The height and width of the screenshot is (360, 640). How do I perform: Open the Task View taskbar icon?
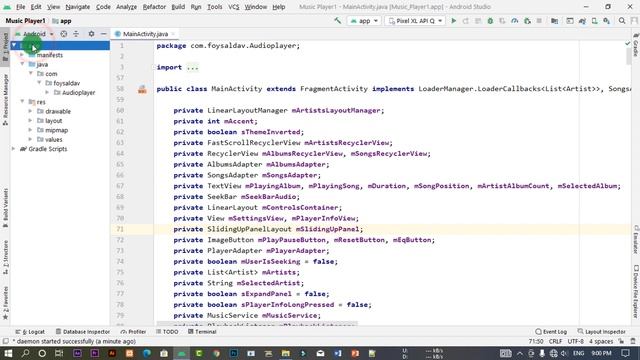(x=59, y=353)
